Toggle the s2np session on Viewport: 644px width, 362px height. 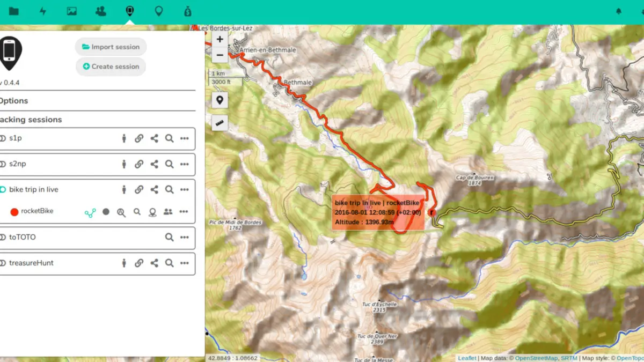tap(3, 164)
